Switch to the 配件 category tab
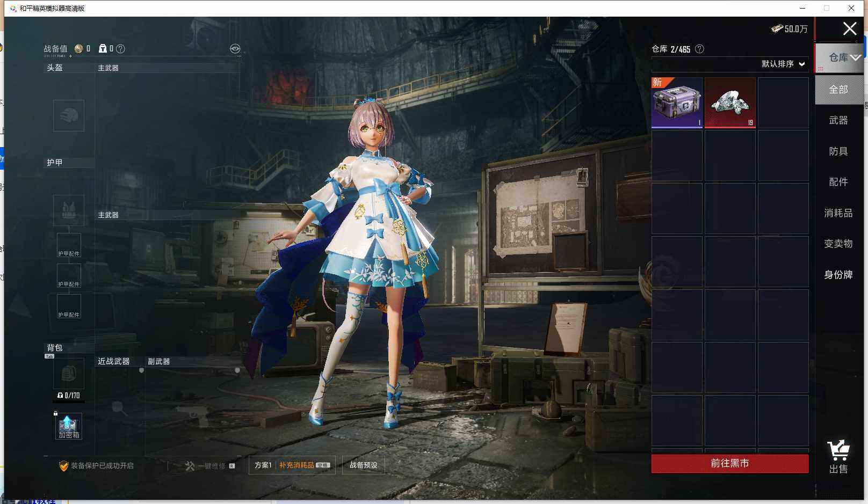 pos(838,182)
